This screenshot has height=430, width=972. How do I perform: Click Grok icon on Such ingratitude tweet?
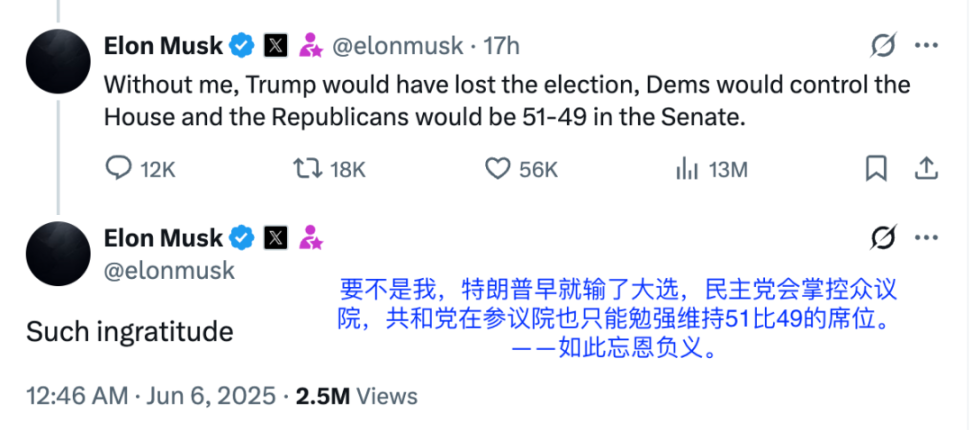click(x=883, y=237)
